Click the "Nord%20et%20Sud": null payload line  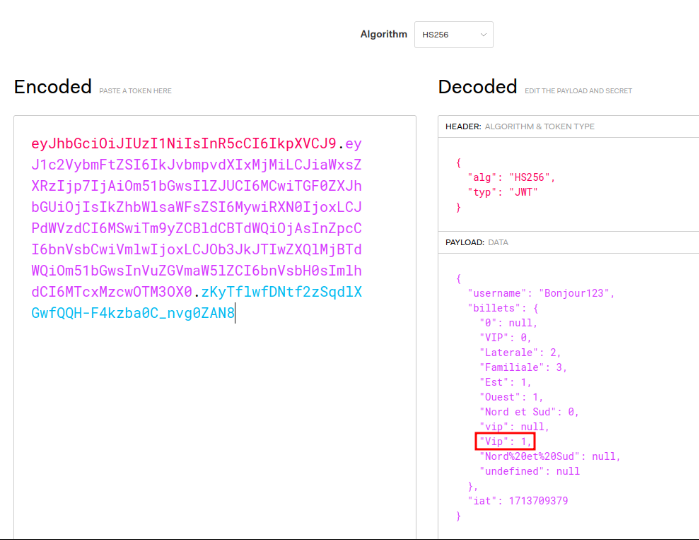point(550,456)
